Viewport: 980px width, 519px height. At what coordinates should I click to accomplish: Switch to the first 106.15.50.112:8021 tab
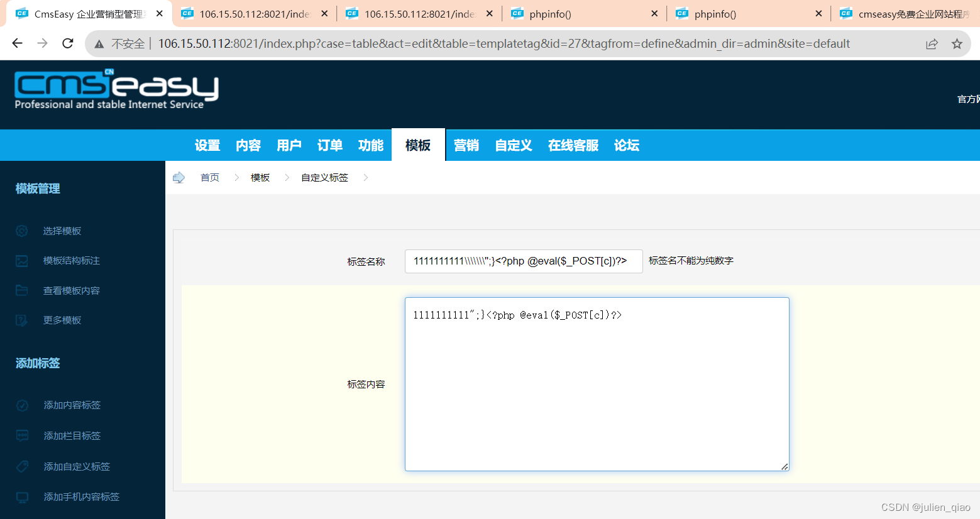[x=254, y=14]
